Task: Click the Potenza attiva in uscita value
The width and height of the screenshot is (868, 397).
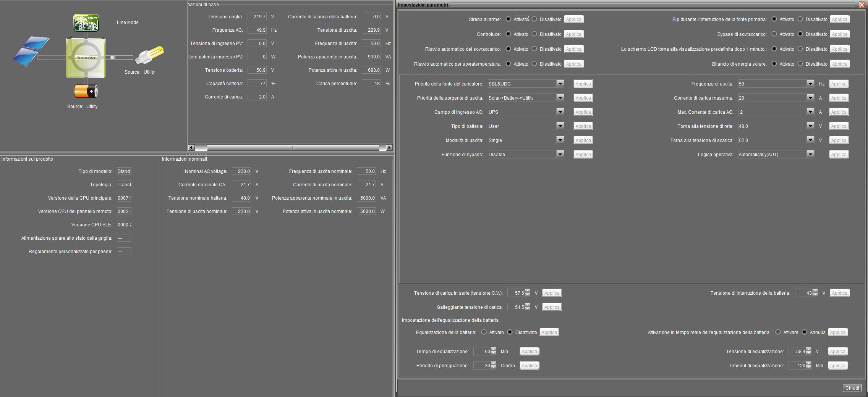Action: click(371, 70)
